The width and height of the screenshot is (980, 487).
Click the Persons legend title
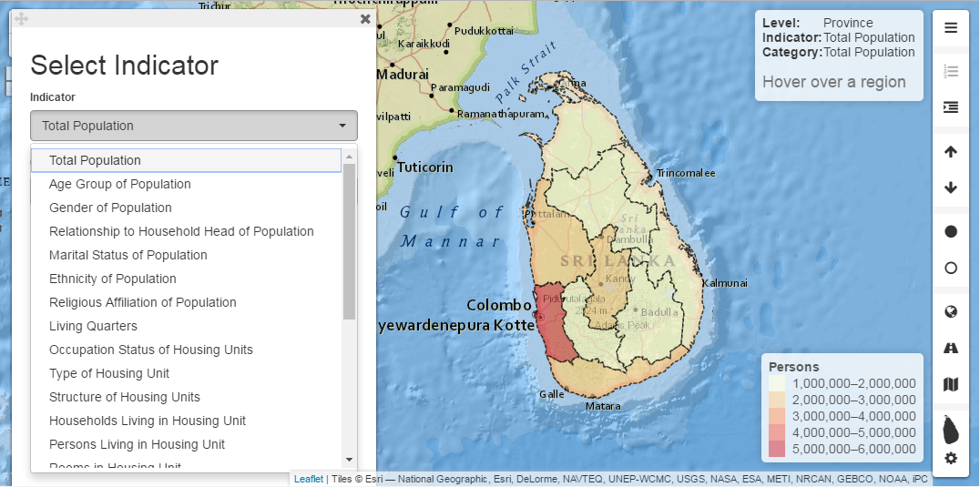click(x=794, y=367)
